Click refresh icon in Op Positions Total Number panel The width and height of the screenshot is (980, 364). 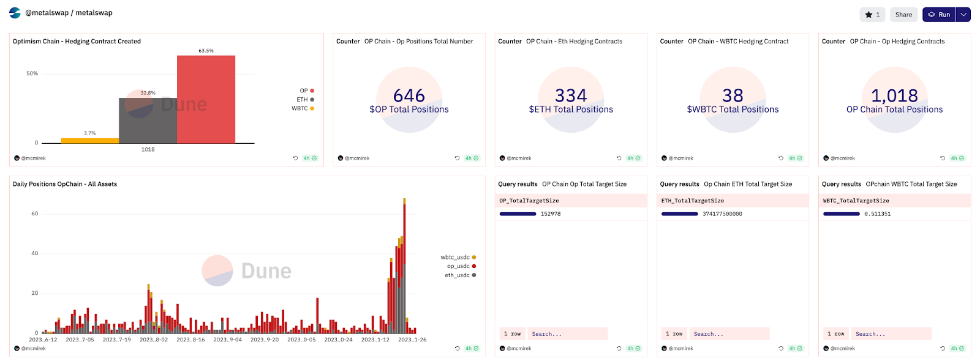click(457, 158)
